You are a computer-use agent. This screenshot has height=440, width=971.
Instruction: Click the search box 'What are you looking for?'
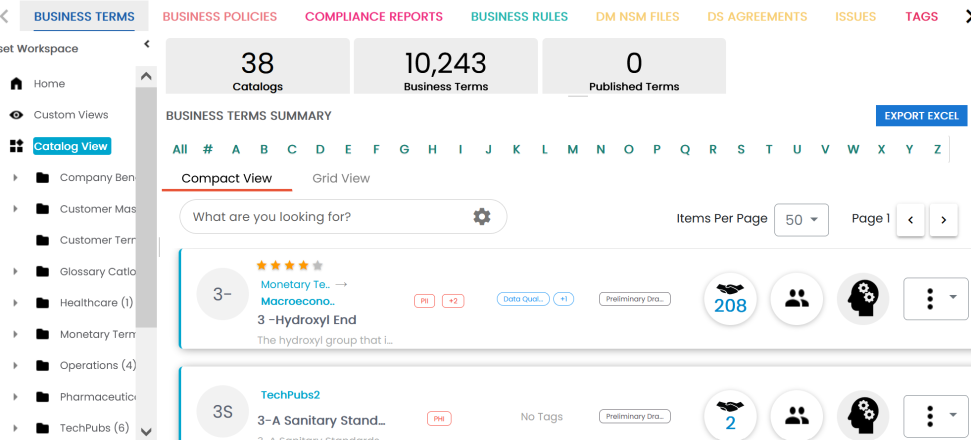325,217
